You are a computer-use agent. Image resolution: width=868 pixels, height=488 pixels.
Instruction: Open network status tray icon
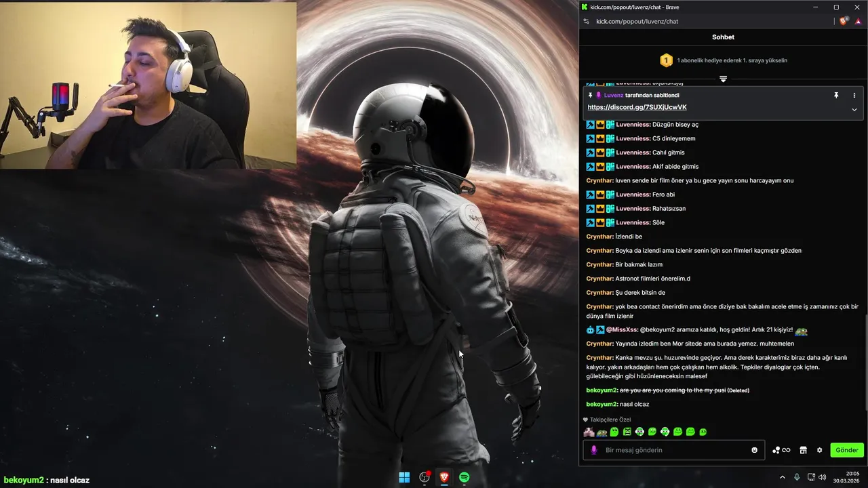point(811,477)
